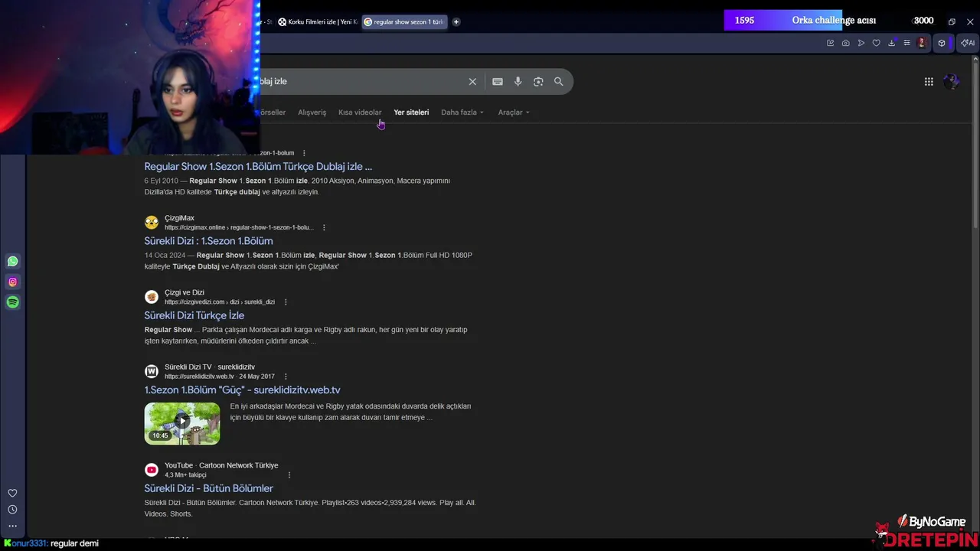Take a snapshot with the camera icon

[845, 43]
